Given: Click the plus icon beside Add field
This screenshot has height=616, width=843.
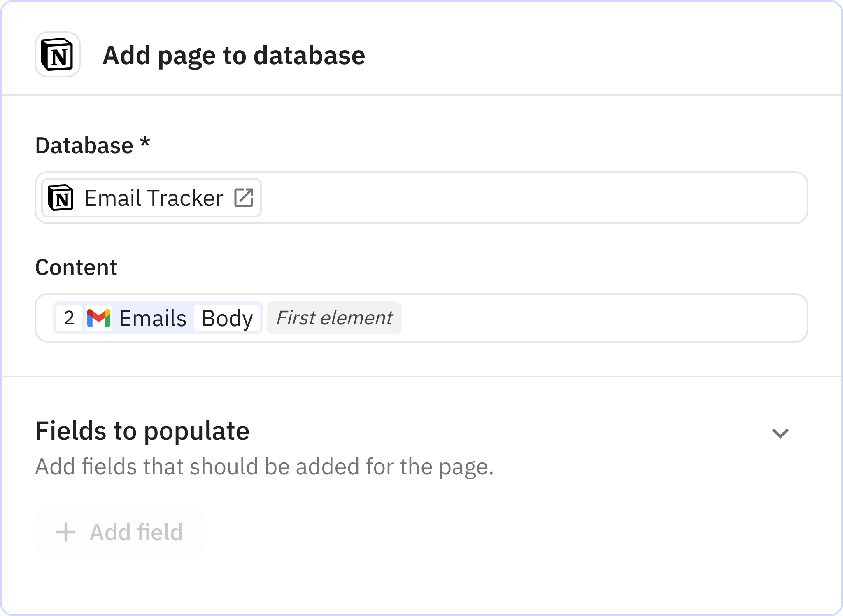Looking at the screenshot, I should coord(66,532).
